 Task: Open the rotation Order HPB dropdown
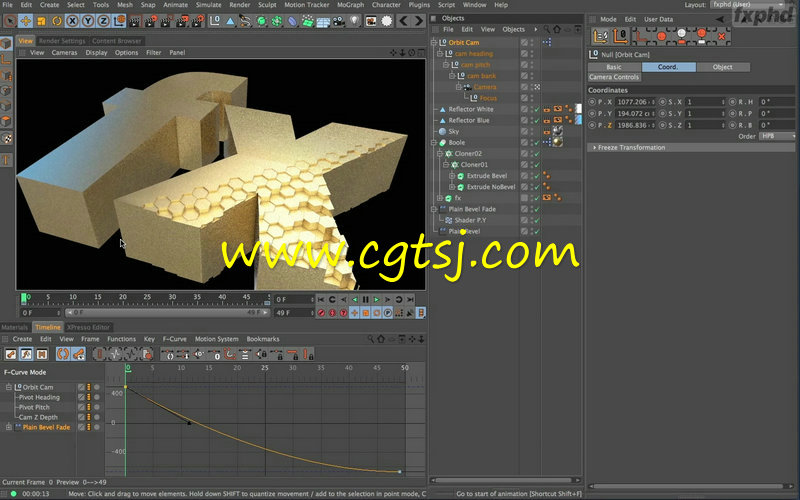(777, 136)
